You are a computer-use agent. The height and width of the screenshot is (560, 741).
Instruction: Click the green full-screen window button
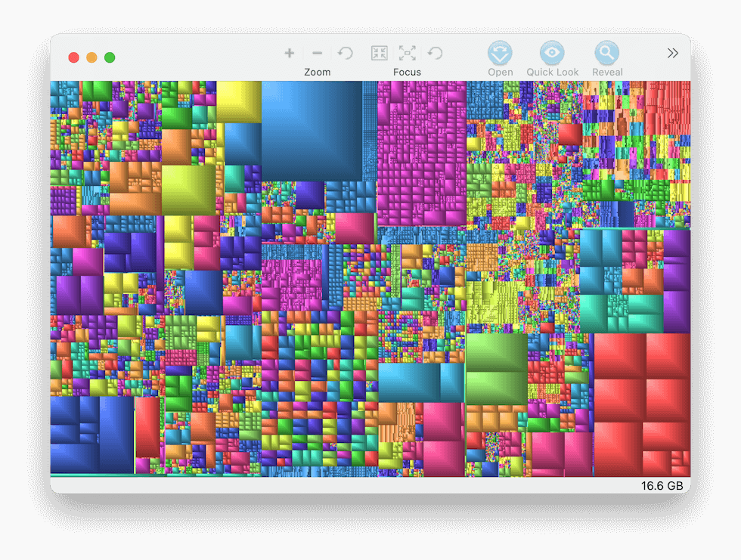(x=110, y=57)
